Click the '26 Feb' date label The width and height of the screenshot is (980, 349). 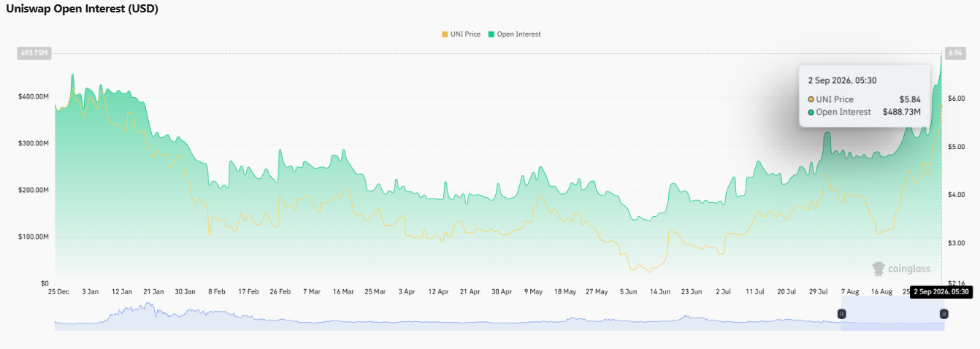click(x=280, y=291)
